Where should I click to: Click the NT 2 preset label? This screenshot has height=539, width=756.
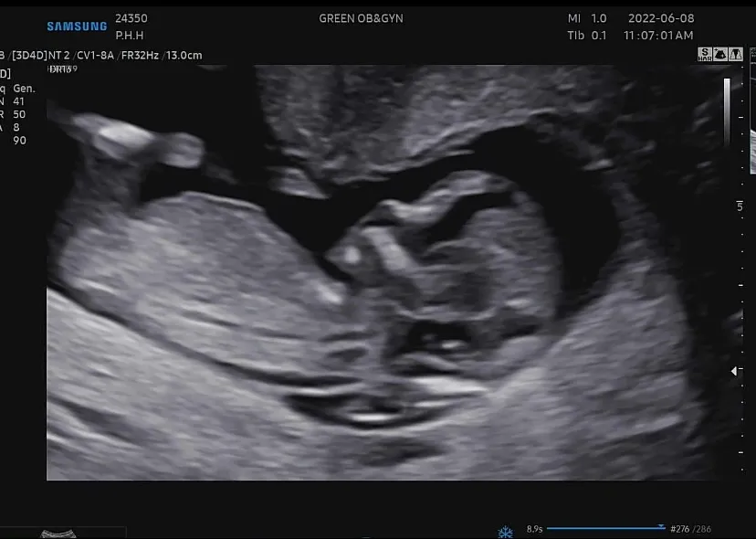tap(58, 55)
